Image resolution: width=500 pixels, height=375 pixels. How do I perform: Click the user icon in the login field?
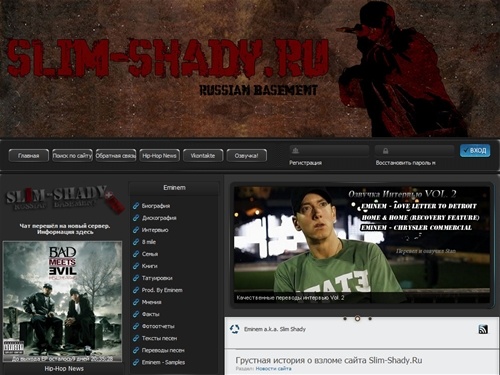pyautogui.click(x=295, y=151)
